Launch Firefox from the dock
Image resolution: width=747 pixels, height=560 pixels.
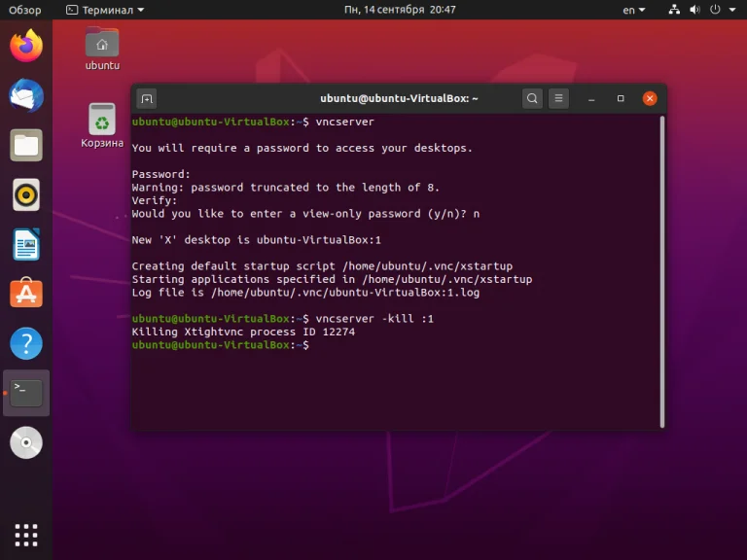26,46
